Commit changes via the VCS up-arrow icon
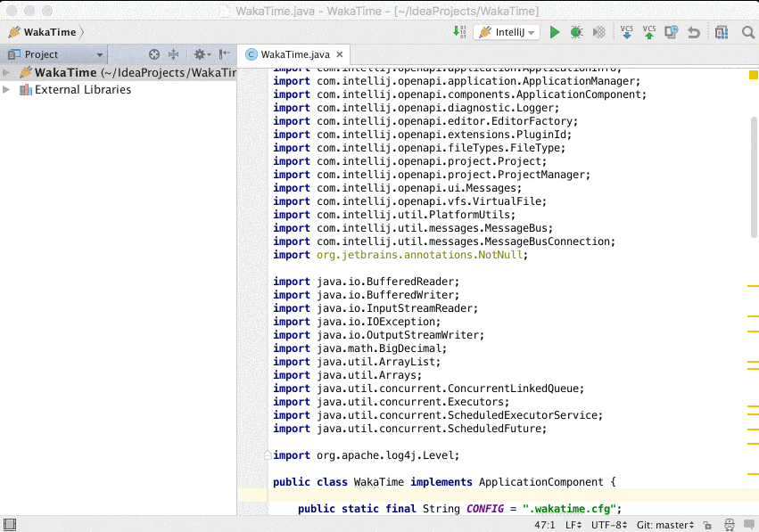759x532 pixels. click(x=648, y=32)
